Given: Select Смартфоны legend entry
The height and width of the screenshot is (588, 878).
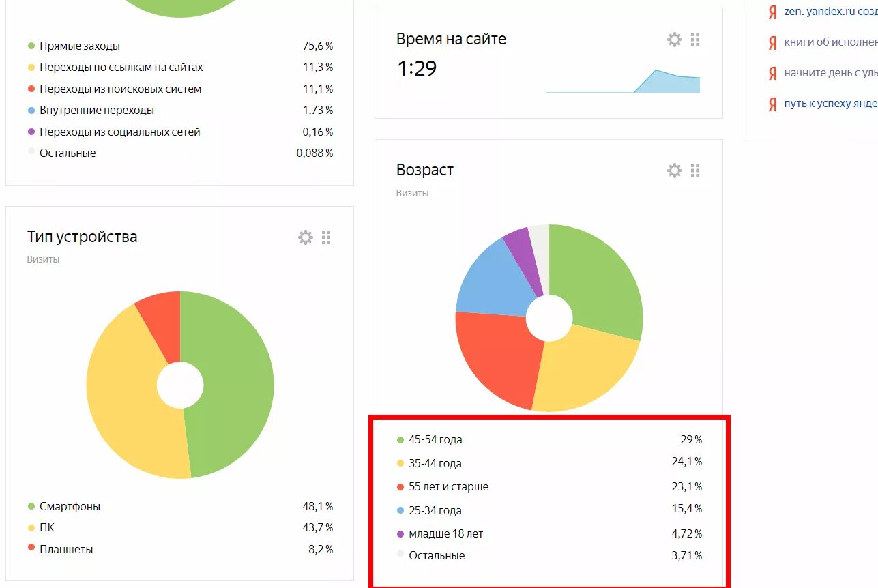Looking at the screenshot, I should coord(70,506).
